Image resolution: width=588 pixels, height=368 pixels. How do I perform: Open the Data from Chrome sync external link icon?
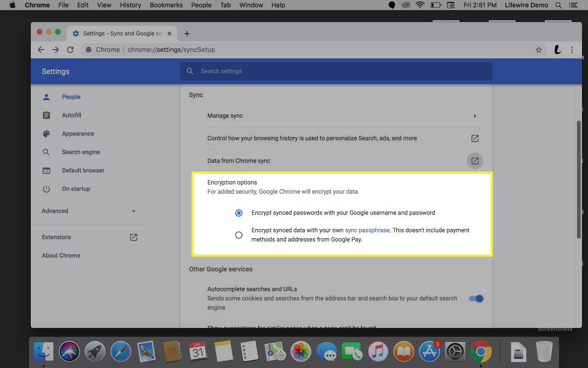coord(475,161)
